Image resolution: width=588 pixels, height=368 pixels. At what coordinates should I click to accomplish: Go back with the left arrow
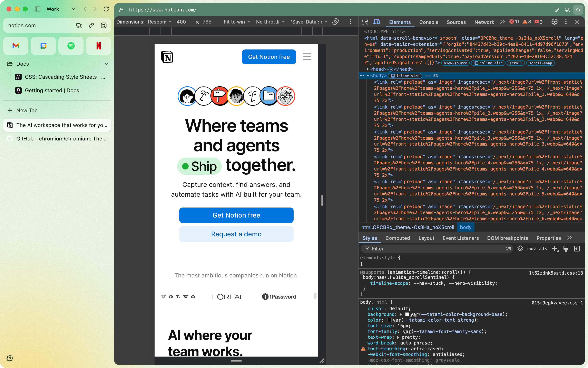coord(85,9)
